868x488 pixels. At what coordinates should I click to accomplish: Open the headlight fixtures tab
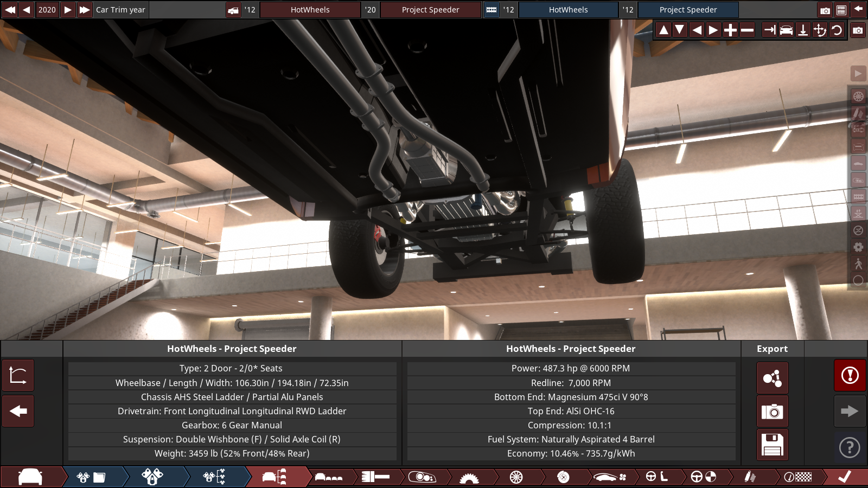point(422,477)
